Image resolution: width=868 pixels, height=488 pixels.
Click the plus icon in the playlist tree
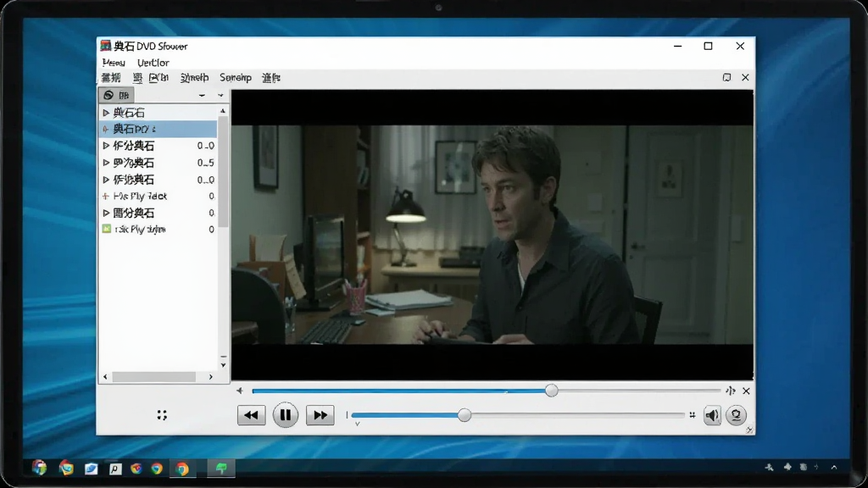pyautogui.click(x=106, y=196)
